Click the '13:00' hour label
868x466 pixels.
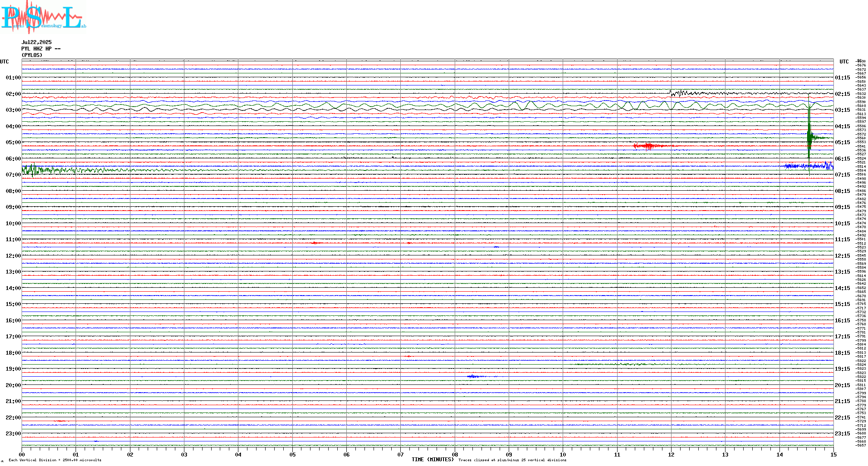point(13,272)
